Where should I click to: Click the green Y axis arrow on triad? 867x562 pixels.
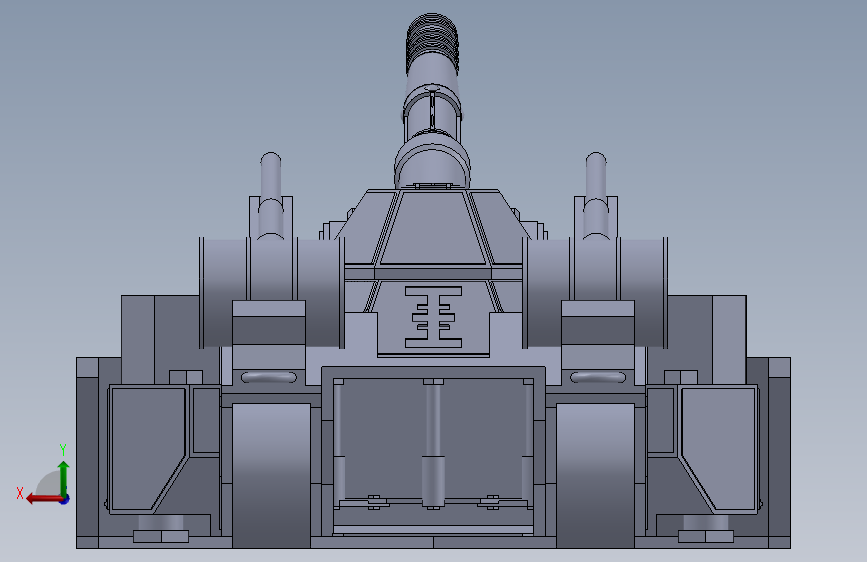[x=64, y=478]
